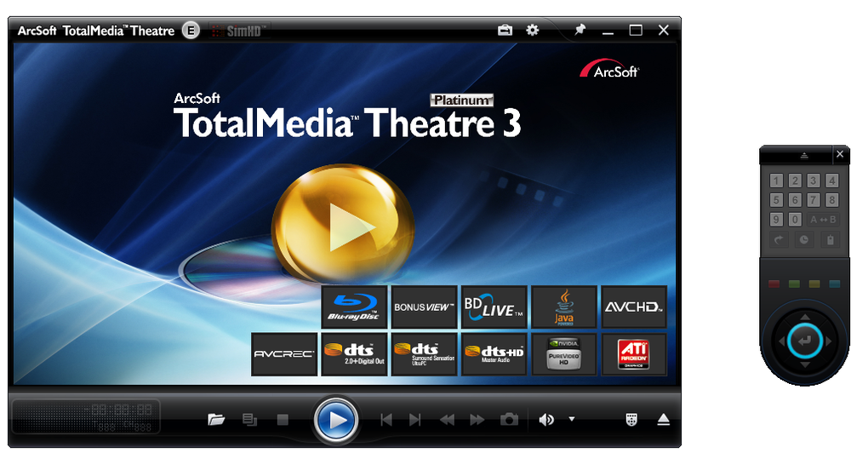Stop playback with the square stop button

(283, 420)
